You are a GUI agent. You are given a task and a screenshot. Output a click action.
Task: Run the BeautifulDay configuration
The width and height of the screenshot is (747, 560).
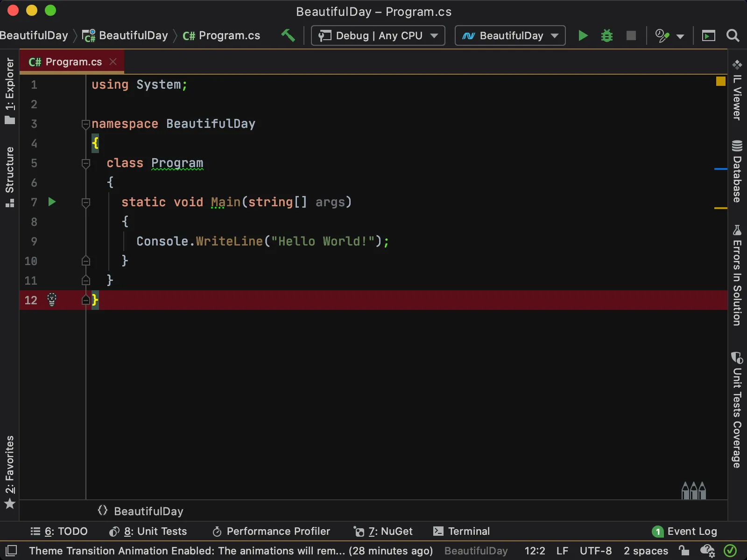click(583, 35)
